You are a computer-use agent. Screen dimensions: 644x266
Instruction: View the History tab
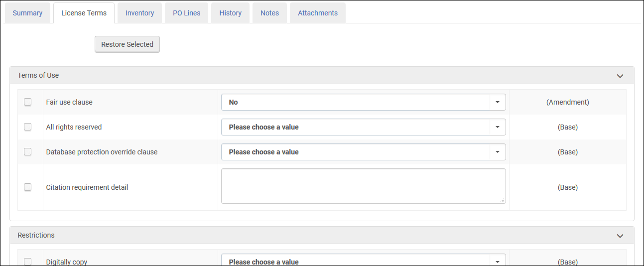(230, 13)
